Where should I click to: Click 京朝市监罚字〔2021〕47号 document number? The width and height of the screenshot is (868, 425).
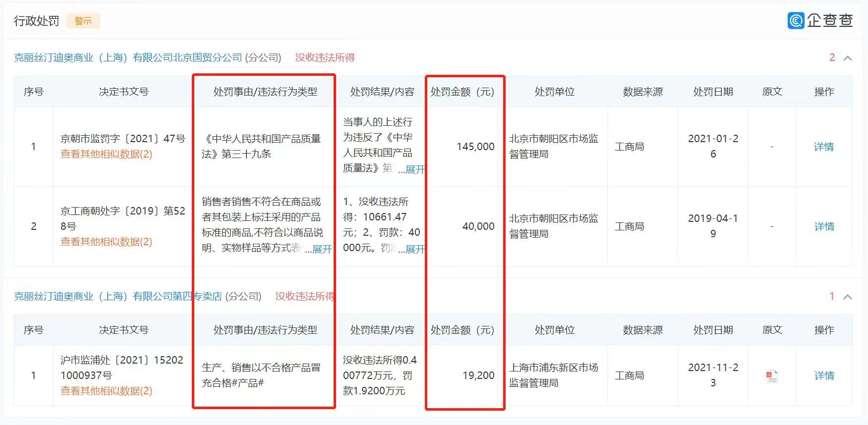123,139
